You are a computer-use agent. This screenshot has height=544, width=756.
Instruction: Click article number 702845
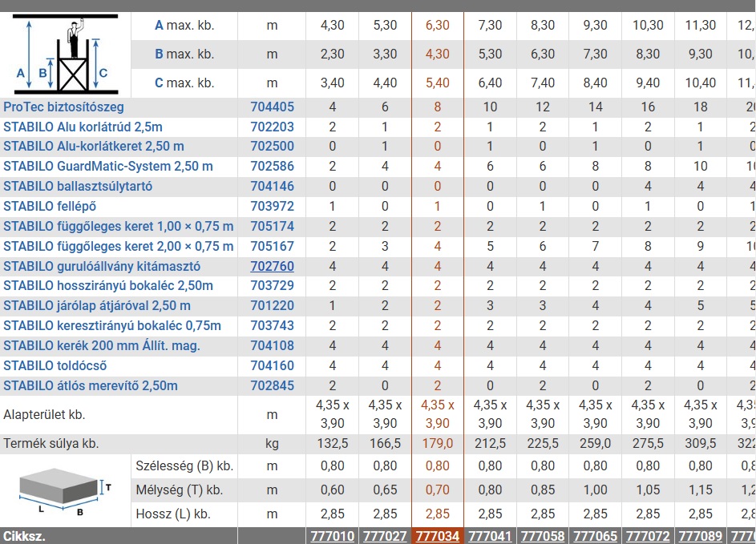coord(272,385)
